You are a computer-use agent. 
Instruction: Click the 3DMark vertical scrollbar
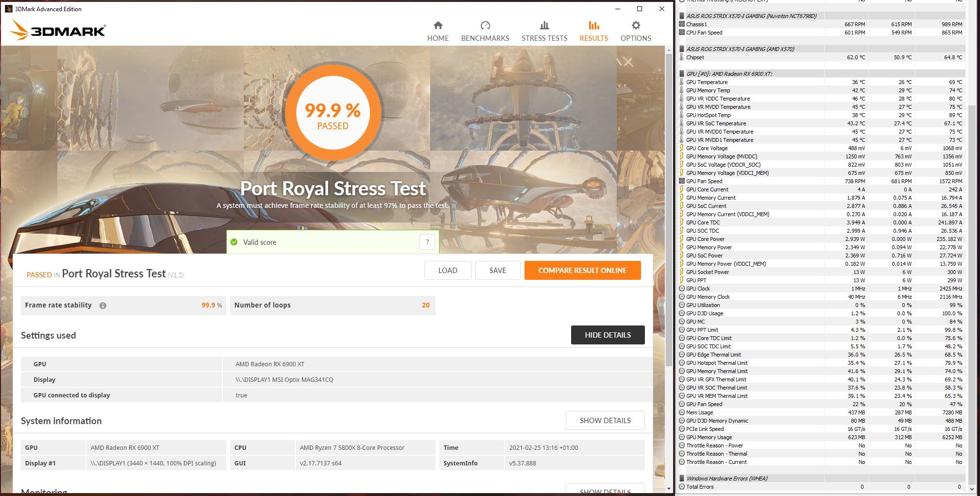(669, 209)
